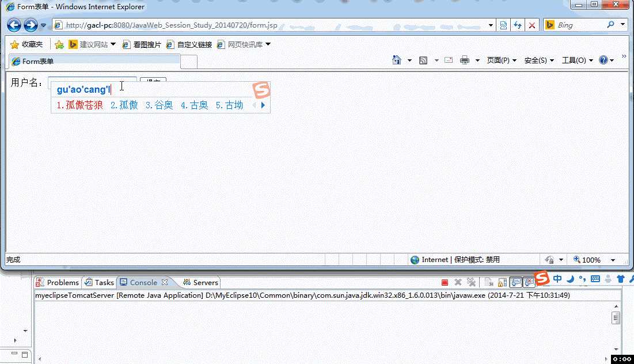Click the clear console icon
The height and width of the screenshot is (364, 634).
point(489,282)
